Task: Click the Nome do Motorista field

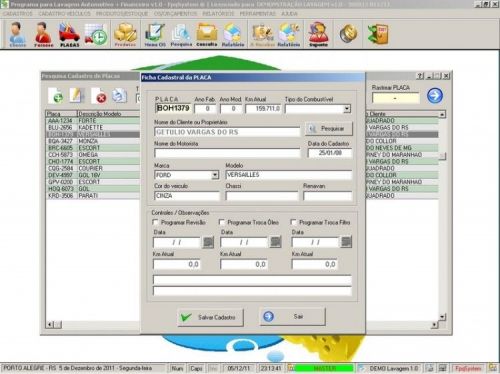Action: pyautogui.click(x=227, y=153)
